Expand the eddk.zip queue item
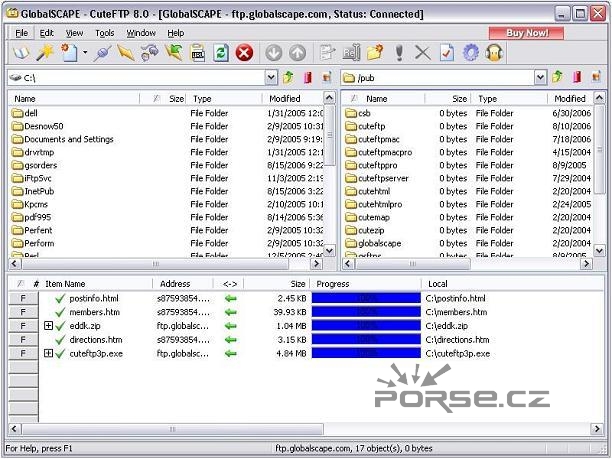The image size is (612, 459). [x=48, y=326]
